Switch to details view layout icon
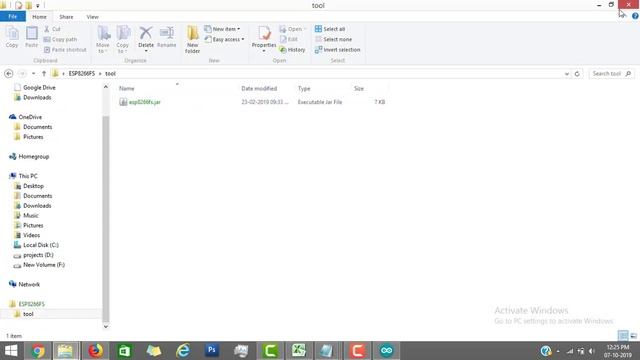Screen dimensions: 640x360 coord(623,336)
